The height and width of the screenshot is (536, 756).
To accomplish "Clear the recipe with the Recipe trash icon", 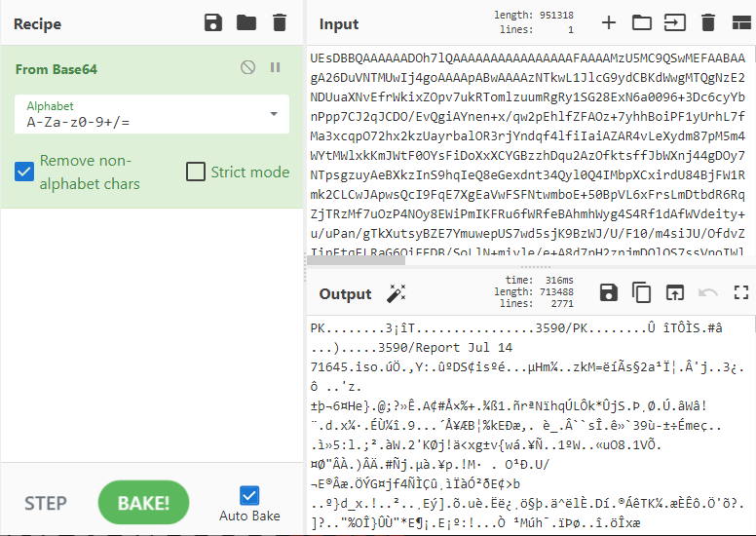I will [280, 22].
